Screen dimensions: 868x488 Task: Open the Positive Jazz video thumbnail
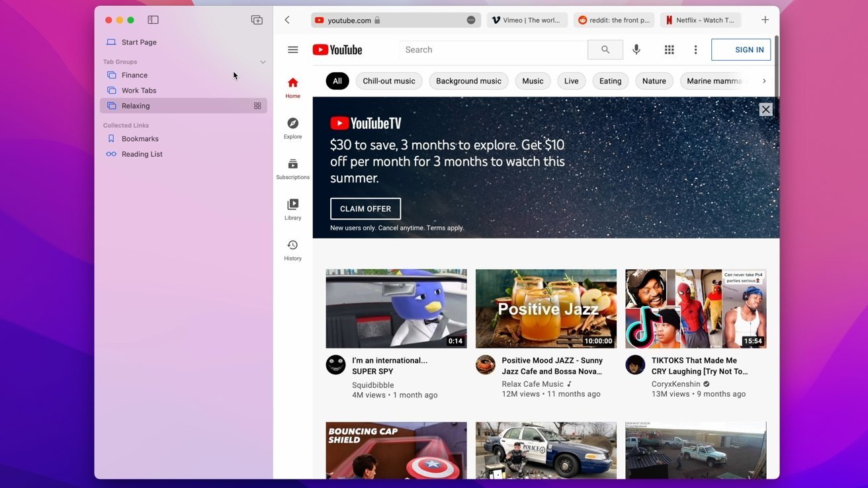point(546,309)
